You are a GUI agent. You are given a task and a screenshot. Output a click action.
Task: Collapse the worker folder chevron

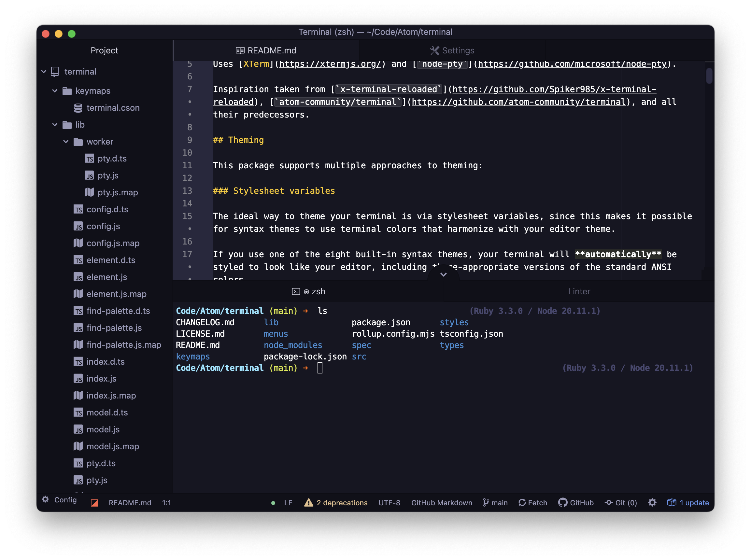[66, 142]
